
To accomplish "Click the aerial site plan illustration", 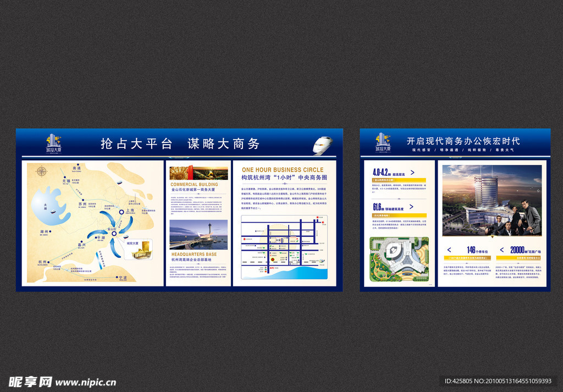I will pyautogui.click(x=399, y=260).
